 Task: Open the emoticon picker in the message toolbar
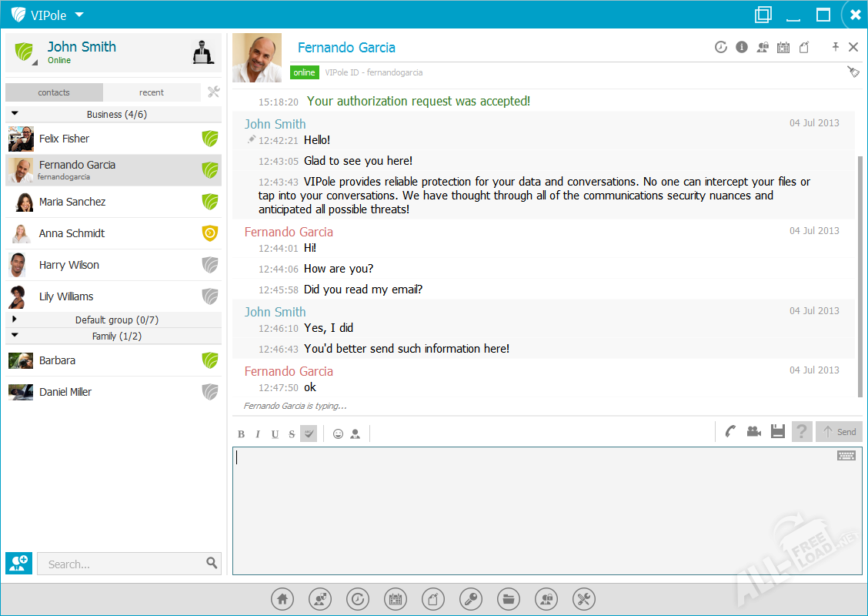point(338,434)
